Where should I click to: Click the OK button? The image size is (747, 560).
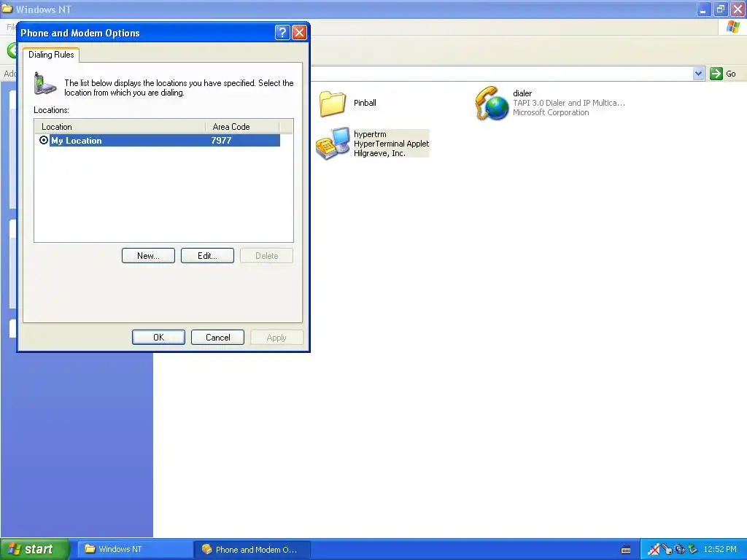click(158, 337)
